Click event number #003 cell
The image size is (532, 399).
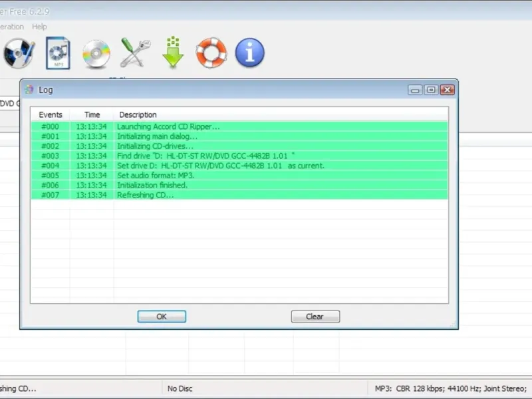tap(51, 156)
